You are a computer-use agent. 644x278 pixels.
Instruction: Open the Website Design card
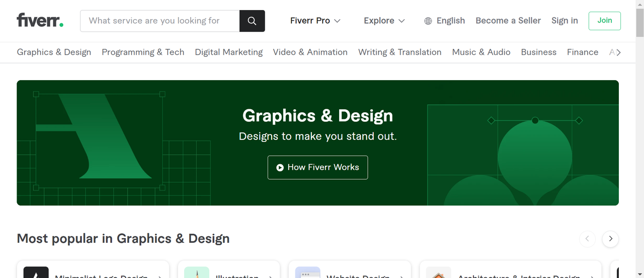click(x=350, y=269)
